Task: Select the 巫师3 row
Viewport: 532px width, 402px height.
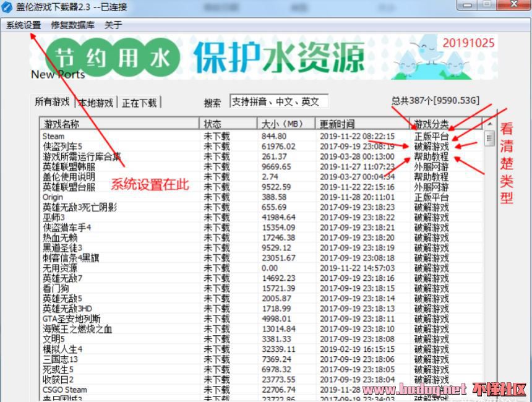Action: [261, 218]
